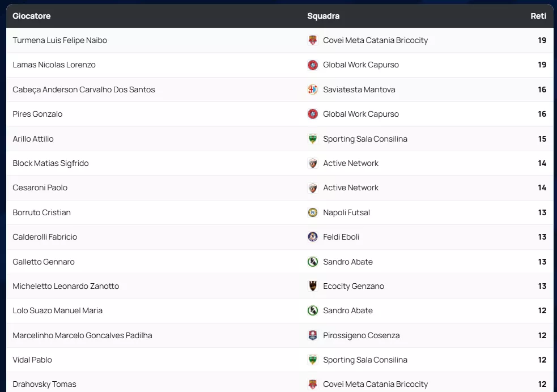
Task: Click the Napoli Futsal team logo
Action: (313, 212)
